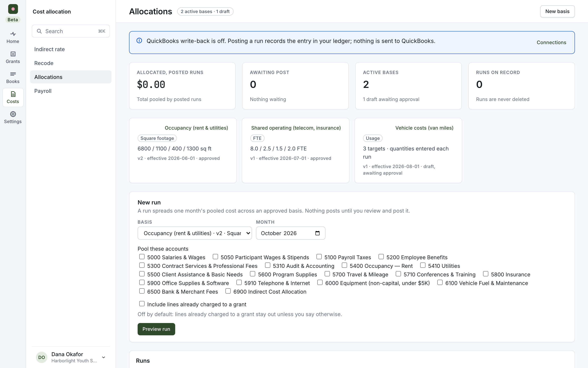Click '8.0 / 2.5 / 1.5 / 2.0 FTE'
This screenshot has height=368, width=588.
coord(278,148)
